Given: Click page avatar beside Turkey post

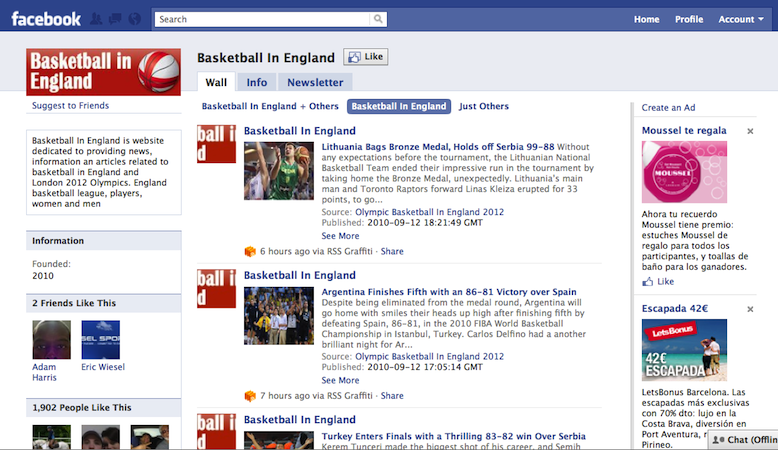Looking at the screenshot, I should click(x=216, y=432).
